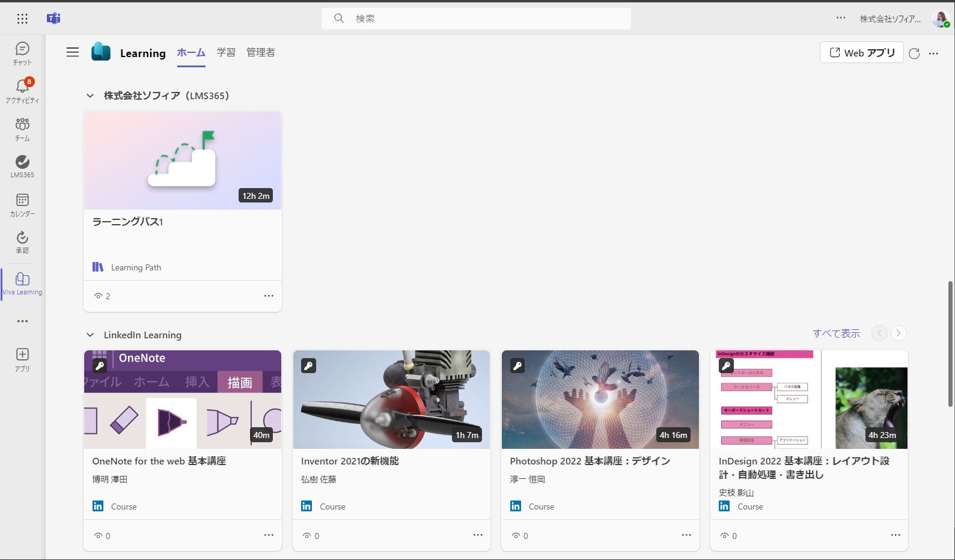
Task: Click すべて表示 link for LinkedIn Learning
Action: (x=836, y=333)
